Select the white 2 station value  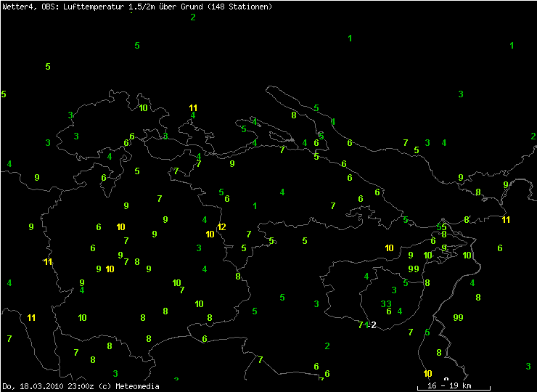tap(374, 324)
